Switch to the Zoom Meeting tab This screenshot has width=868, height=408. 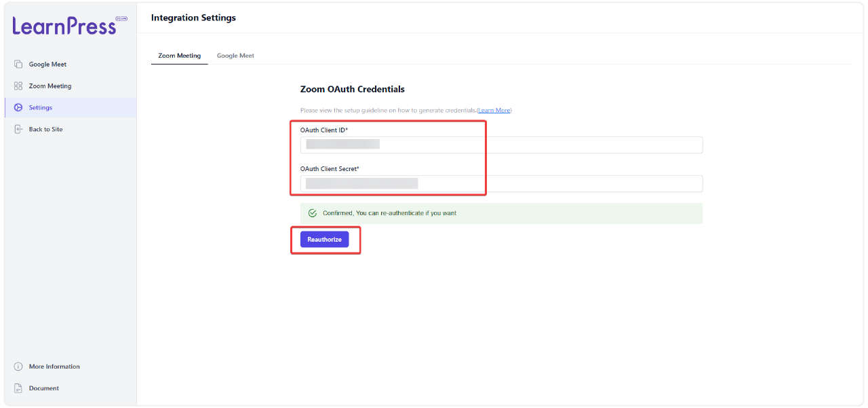(x=180, y=56)
